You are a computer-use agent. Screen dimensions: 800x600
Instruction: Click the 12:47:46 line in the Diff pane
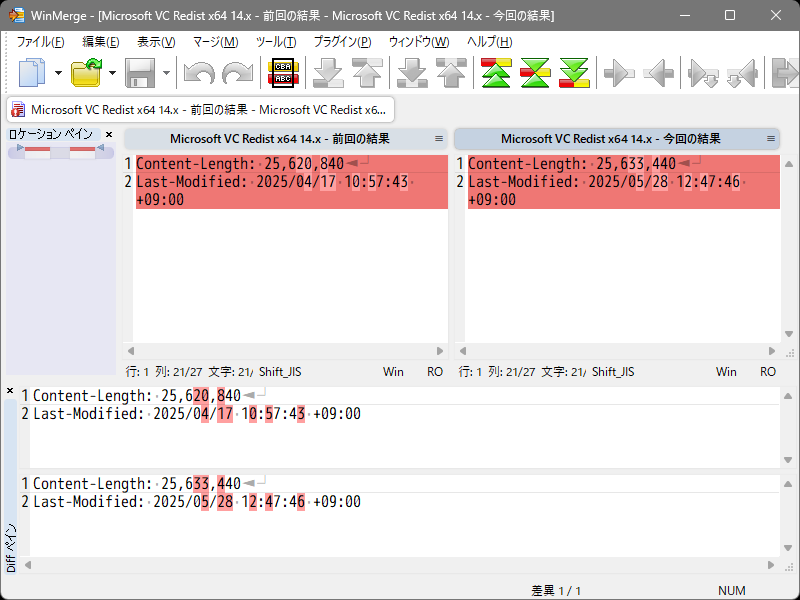[197, 502]
